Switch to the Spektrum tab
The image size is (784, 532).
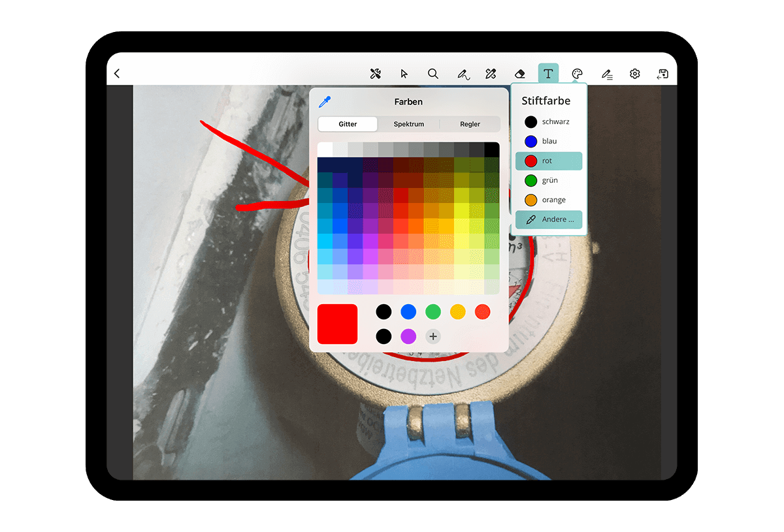click(408, 124)
